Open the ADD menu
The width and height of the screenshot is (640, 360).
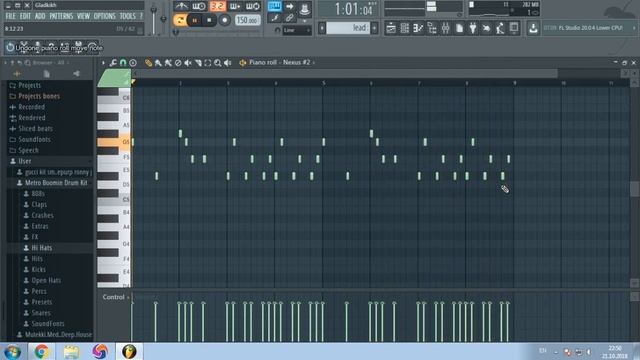(40, 16)
